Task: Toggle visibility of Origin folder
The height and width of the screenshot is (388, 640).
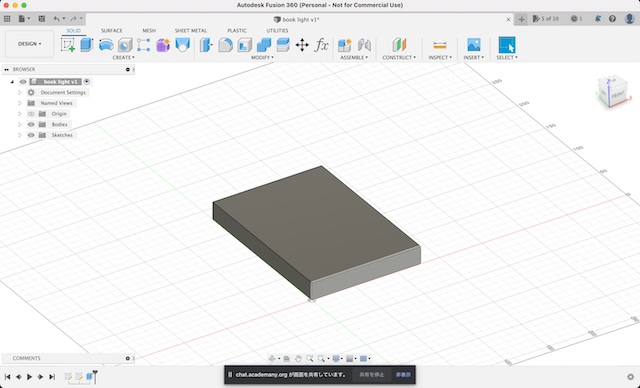Action: [x=31, y=114]
